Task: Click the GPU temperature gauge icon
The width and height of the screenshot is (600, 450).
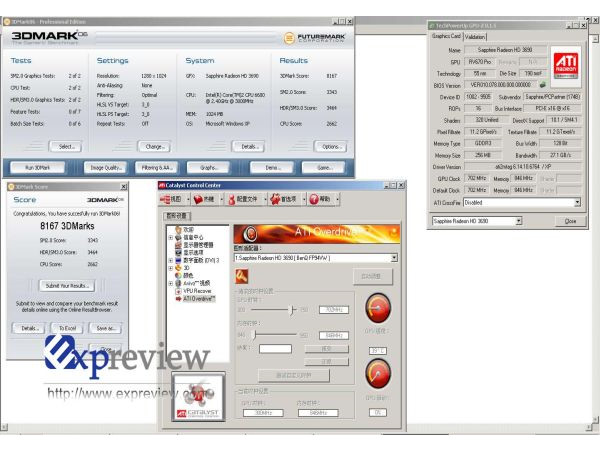Action: pyautogui.click(x=378, y=308)
